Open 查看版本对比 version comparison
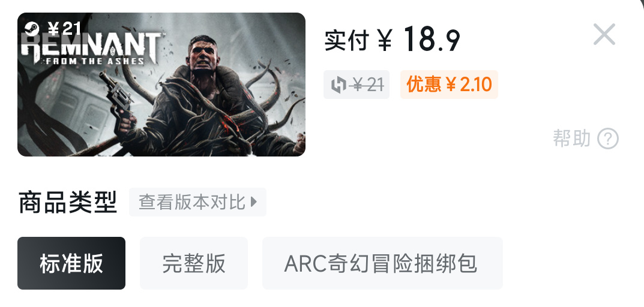 [x=197, y=202]
